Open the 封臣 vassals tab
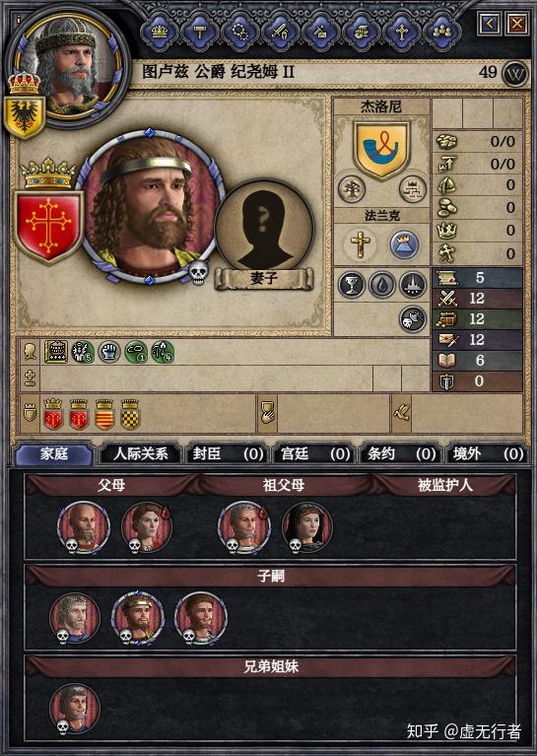537x756 pixels. [x=227, y=454]
